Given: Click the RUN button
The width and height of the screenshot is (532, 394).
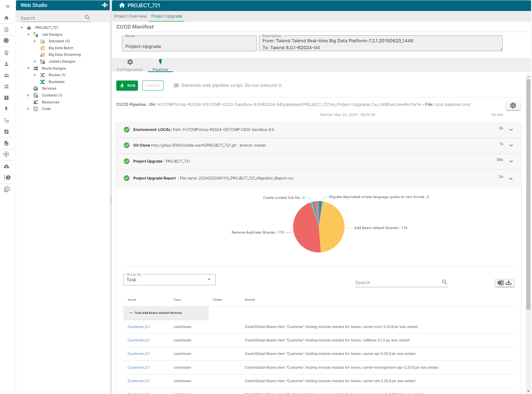Looking at the screenshot, I should (127, 86).
